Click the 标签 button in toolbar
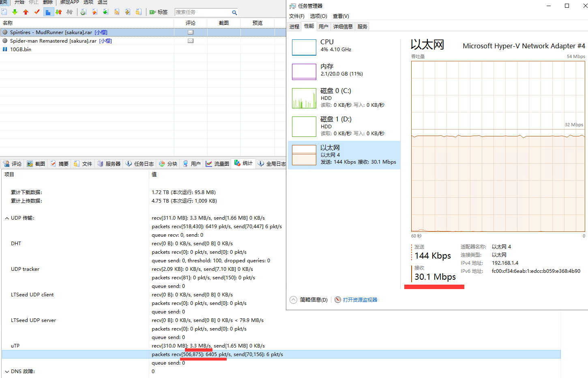 tap(159, 12)
